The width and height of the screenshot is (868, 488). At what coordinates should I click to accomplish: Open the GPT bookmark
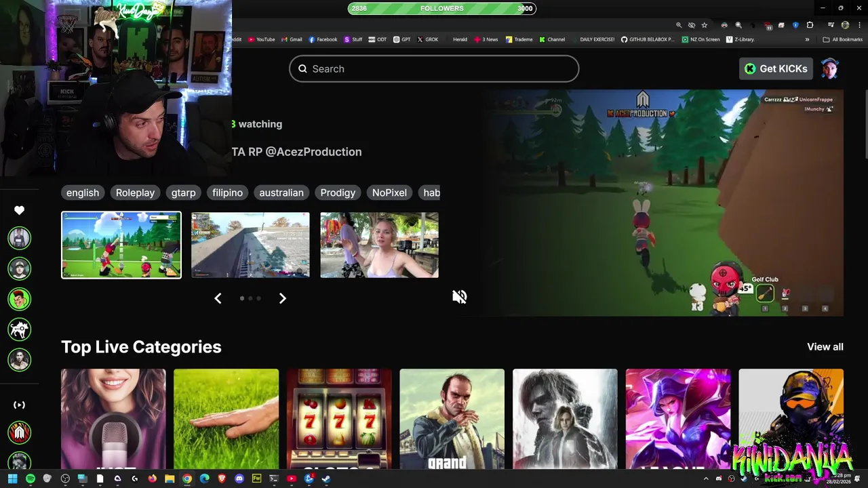[x=402, y=39]
